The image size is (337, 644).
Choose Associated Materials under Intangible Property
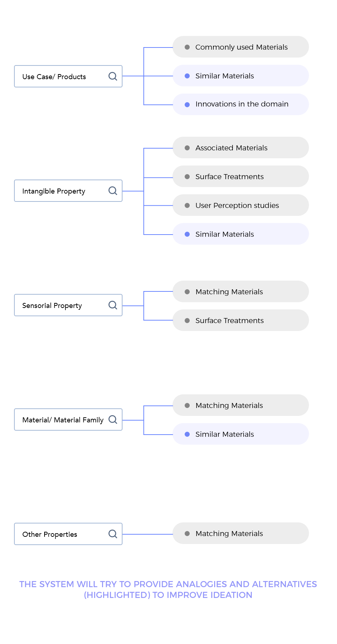coord(241,148)
